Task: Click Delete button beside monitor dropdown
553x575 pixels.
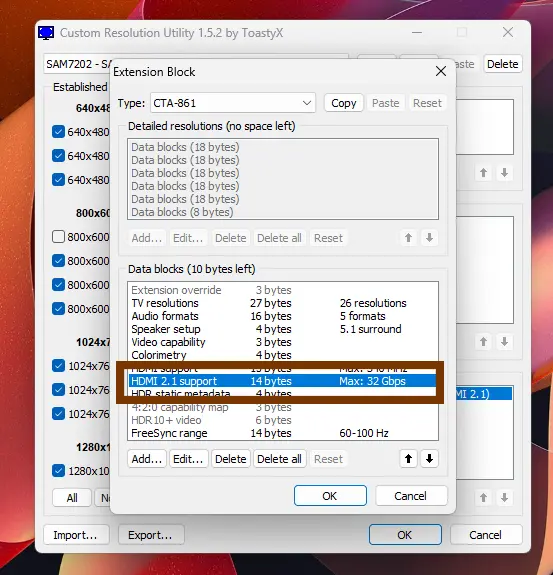Action: click(502, 64)
